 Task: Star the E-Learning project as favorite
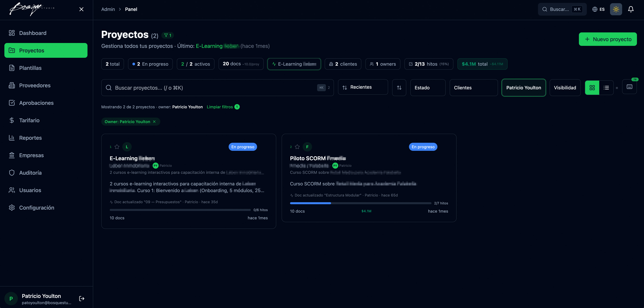(x=117, y=147)
